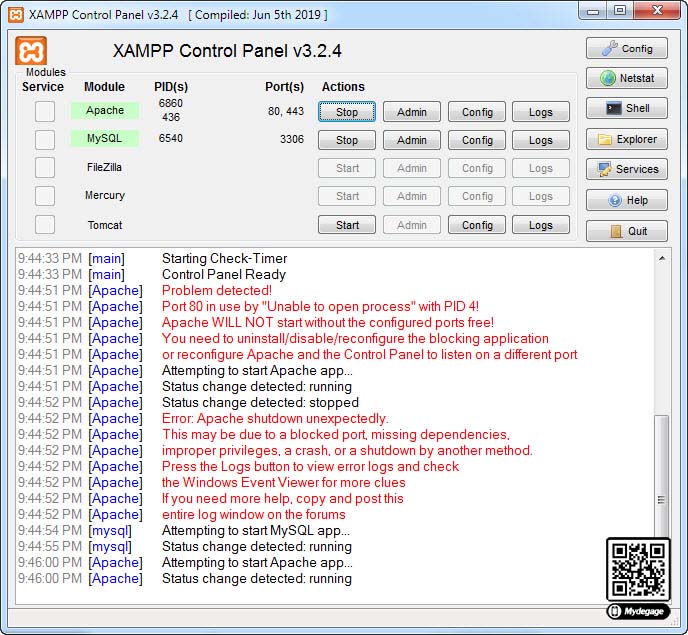Viewport: 688px width, 635px height.
Task: Click the 'Port 80 in use' log line
Action: pos(320,306)
